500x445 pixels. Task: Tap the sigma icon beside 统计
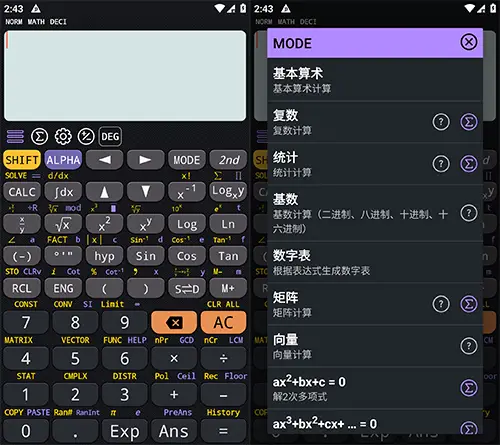469,164
